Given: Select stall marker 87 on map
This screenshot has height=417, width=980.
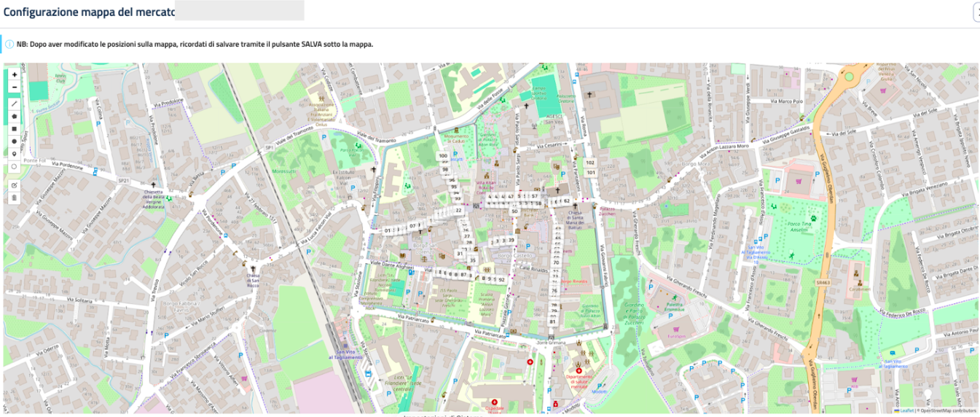Looking at the screenshot, I should [x=463, y=274].
